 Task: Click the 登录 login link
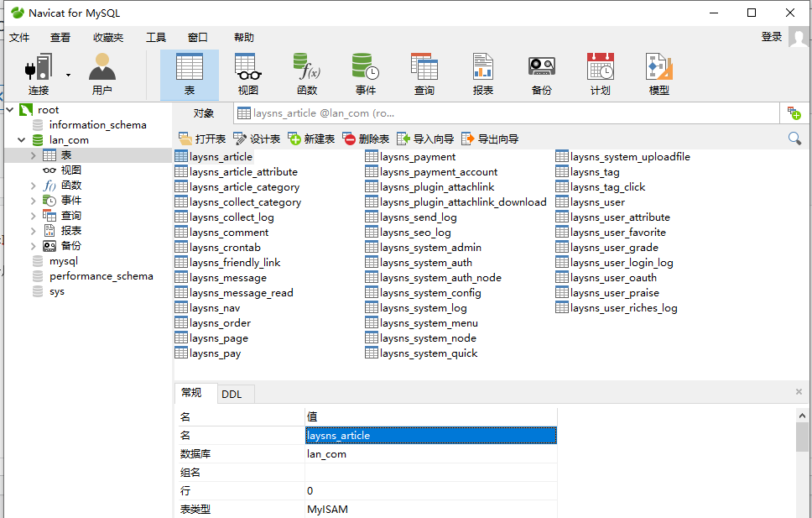[771, 37]
